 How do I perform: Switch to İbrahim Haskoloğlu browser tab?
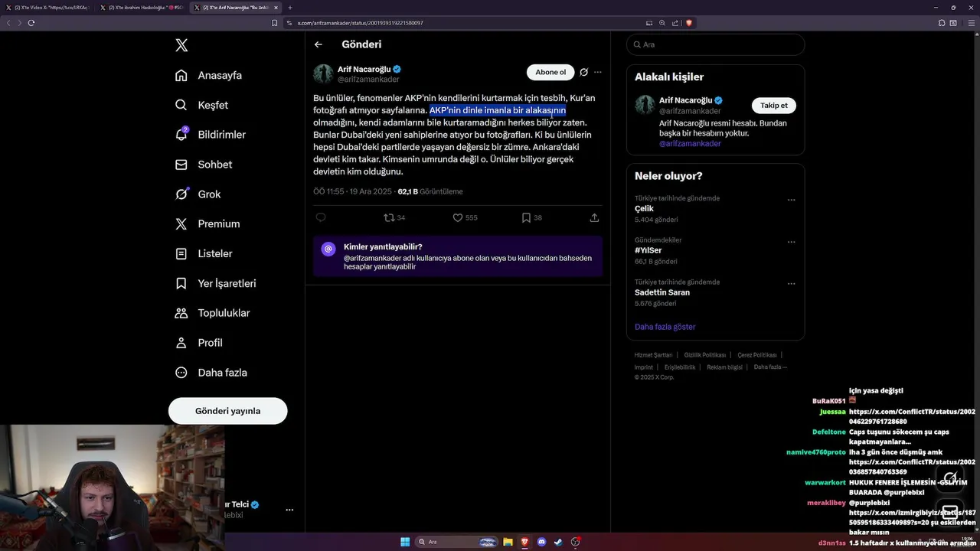pos(141,8)
